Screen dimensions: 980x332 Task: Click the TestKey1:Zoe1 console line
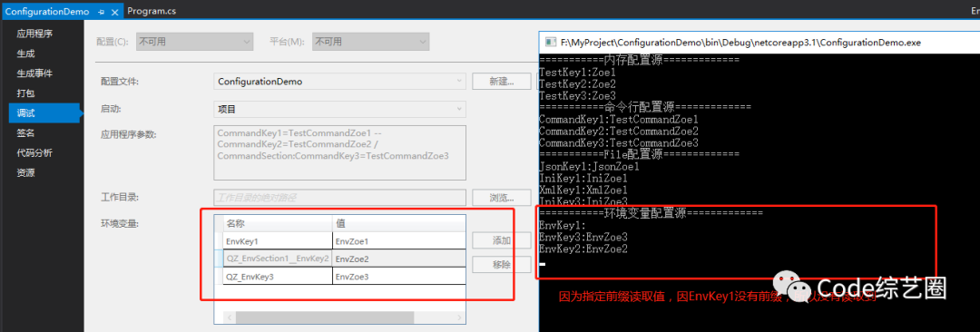[x=577, y=72]
